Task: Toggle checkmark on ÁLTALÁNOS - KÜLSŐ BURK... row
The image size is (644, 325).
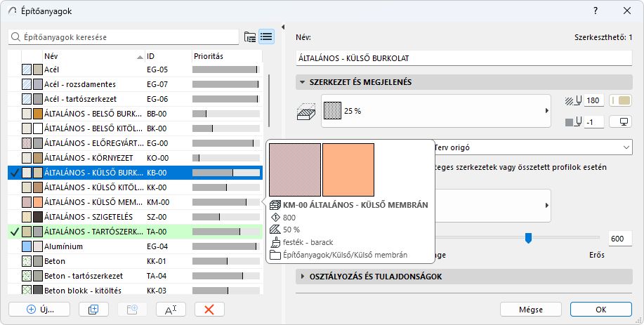Action: (x=15, y=173)
